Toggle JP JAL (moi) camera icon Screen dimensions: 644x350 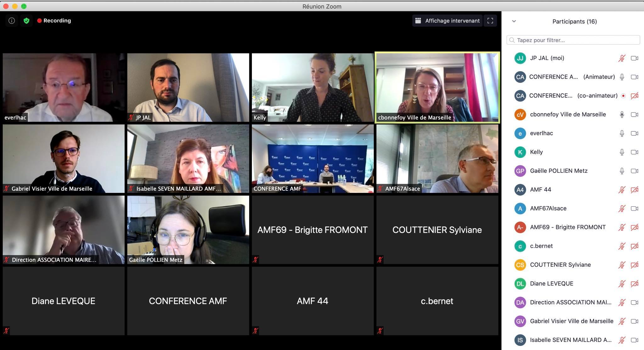635,58
